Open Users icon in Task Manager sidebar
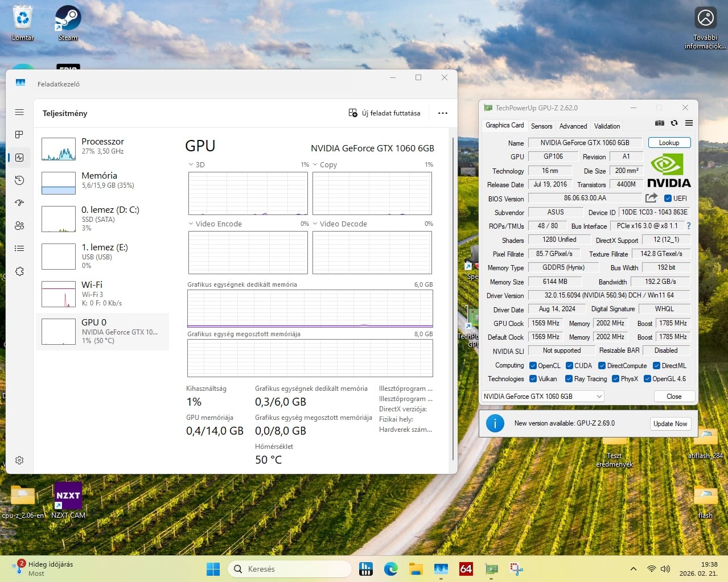728x582 pixels. click(x=19, y=226)
